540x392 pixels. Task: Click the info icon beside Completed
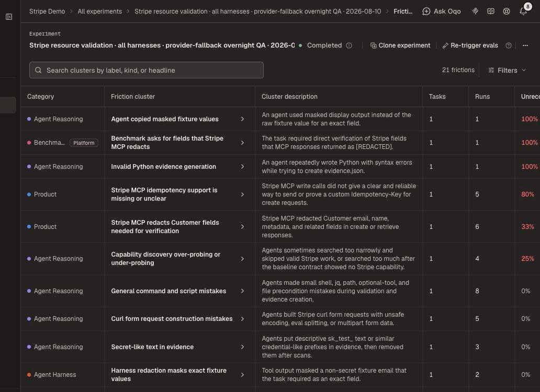tap(349, 45)
